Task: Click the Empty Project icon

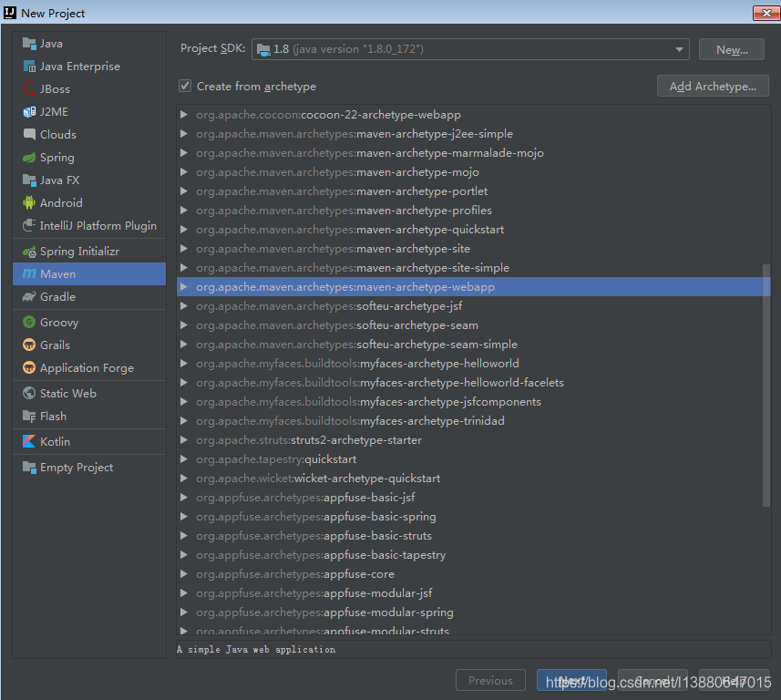Action: [29, 468]
